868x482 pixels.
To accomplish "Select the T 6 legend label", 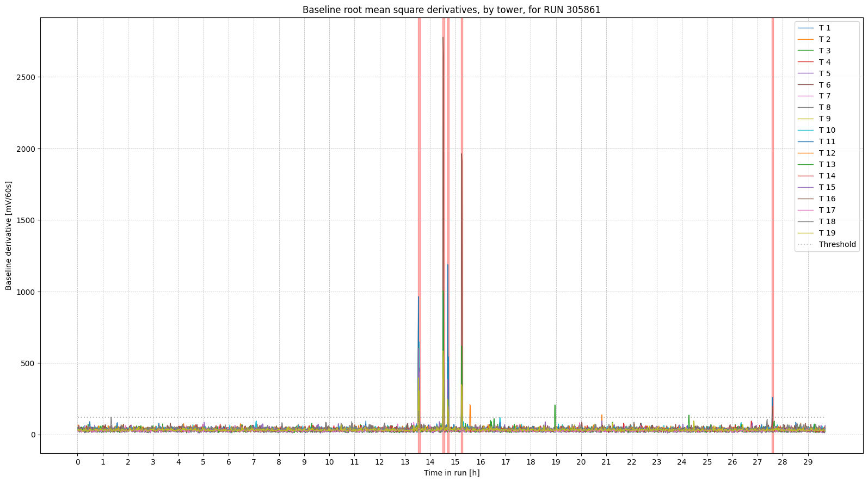I will coord(824,85).
